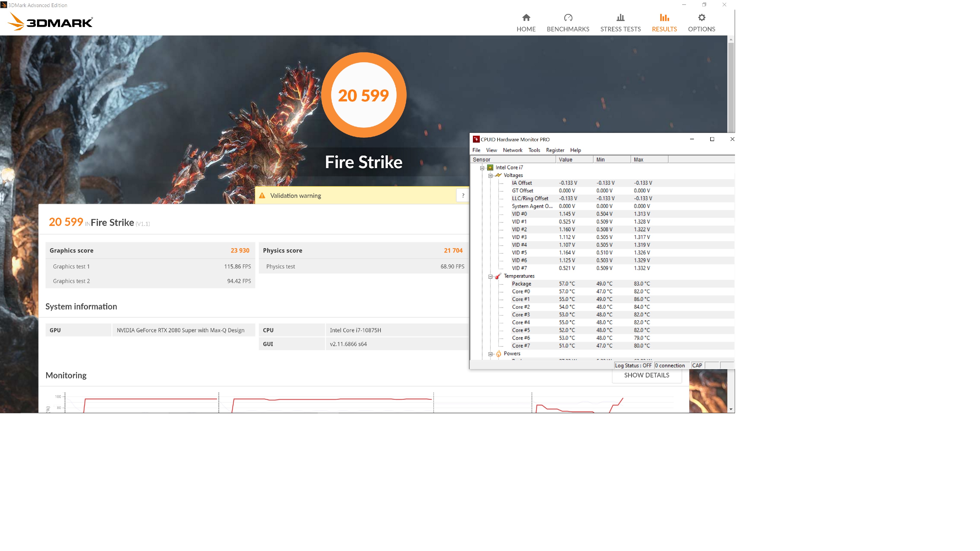This screenshot has width=980, height=551.
Task: Click the Sensor column header
Action: (x=512, y=159)
